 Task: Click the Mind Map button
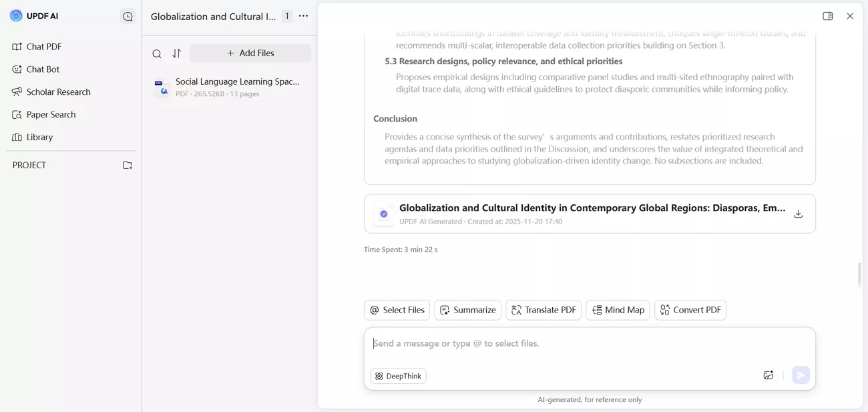point(618,310)
